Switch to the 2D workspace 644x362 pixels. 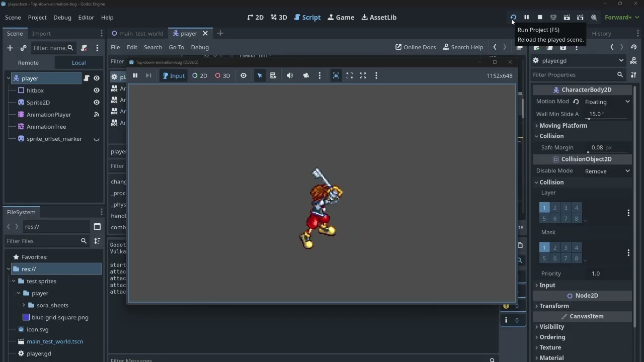(x=256, y=17)
